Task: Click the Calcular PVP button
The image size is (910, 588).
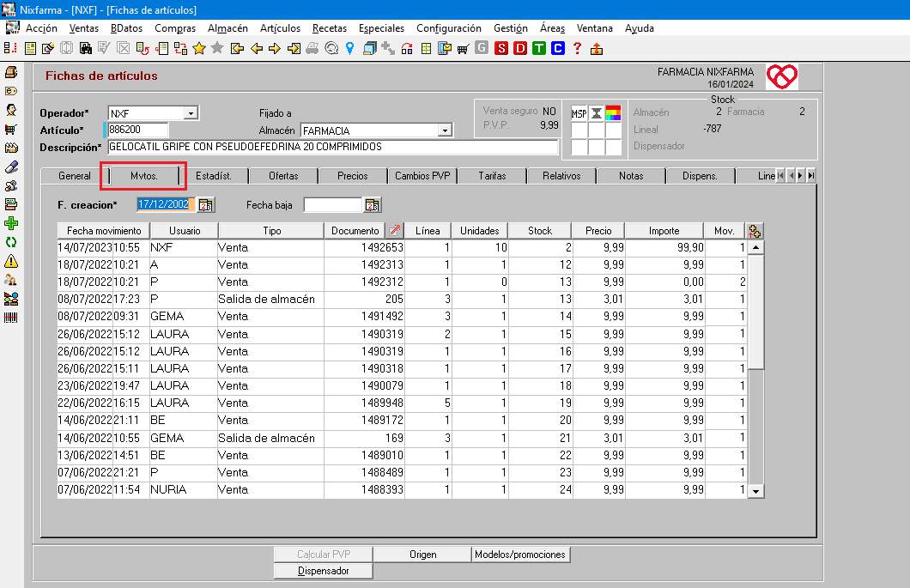Action: (x=324, y=555)
